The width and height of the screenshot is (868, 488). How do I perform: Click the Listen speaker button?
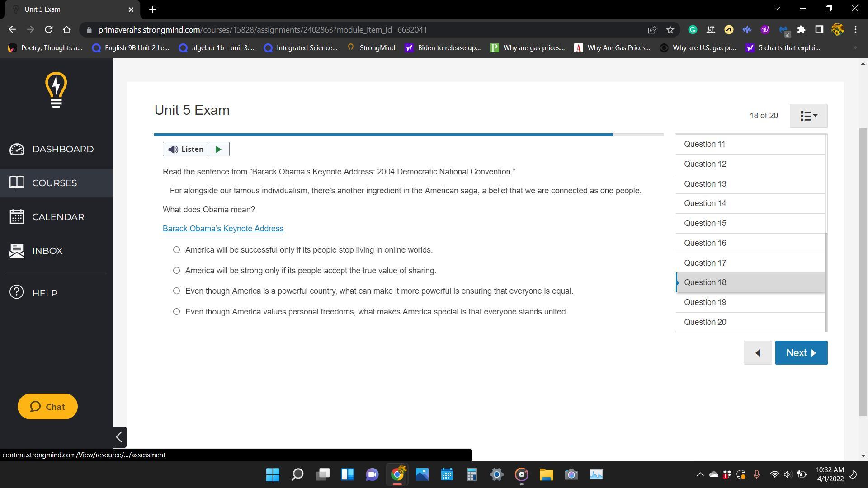coord(186,150)
